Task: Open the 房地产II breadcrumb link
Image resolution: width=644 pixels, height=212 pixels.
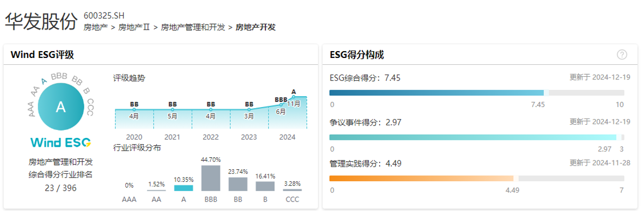Action: 134,27
